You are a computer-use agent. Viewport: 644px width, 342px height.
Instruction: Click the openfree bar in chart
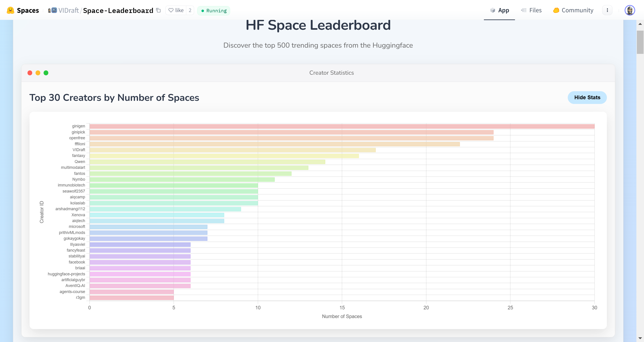point(292,138)
